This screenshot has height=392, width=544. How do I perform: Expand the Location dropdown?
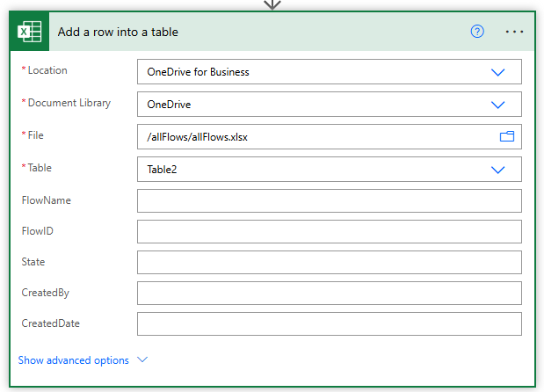498,72
